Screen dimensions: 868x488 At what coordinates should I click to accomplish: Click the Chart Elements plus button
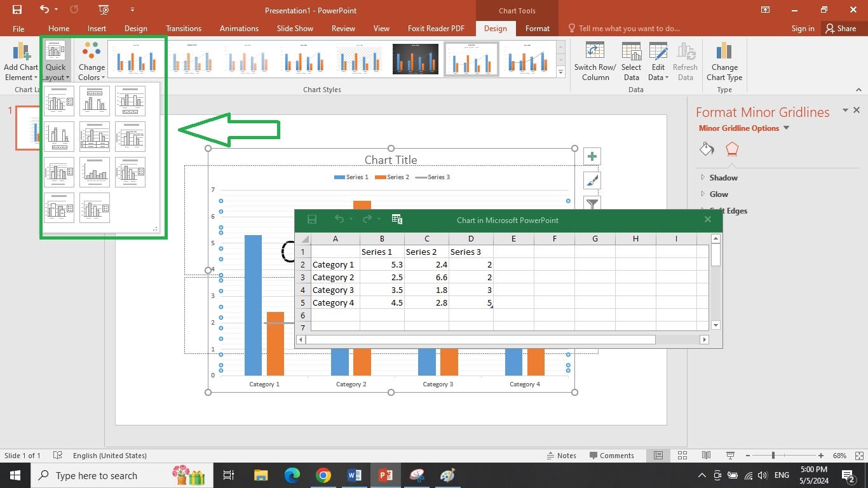(x=592, y=156)
